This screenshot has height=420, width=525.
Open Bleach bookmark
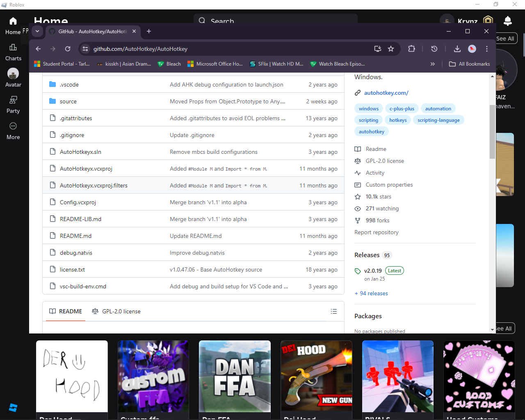pyautogui.click(x=169, y=64)
